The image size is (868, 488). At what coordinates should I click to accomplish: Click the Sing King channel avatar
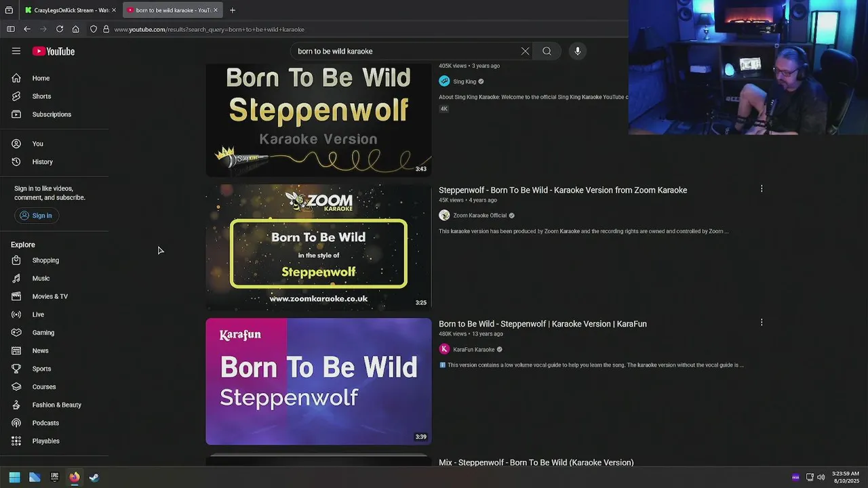tap(444, 81)
